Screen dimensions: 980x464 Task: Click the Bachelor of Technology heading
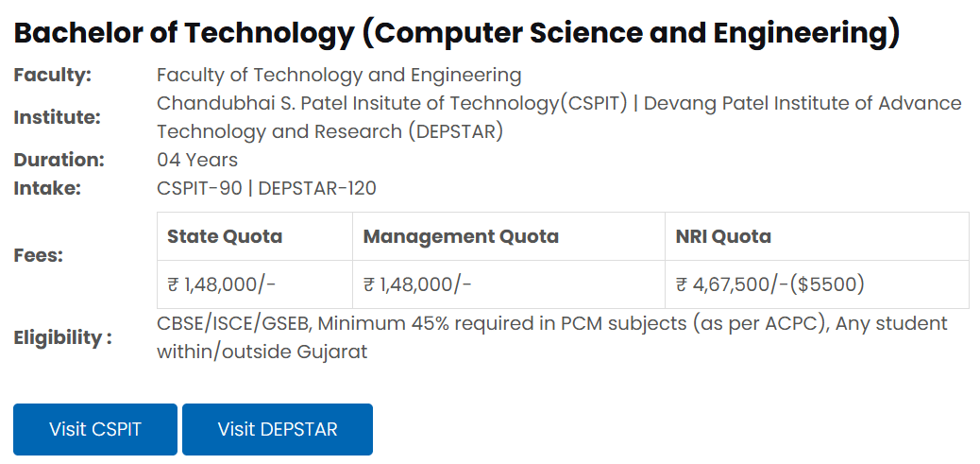457,34
